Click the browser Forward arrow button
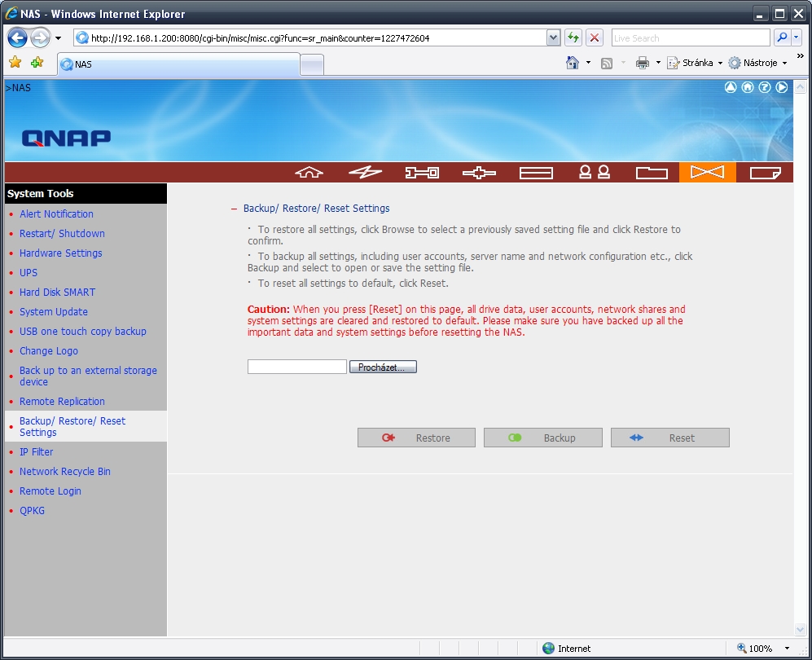Viewport: 812px width, 660px height. 40,37
